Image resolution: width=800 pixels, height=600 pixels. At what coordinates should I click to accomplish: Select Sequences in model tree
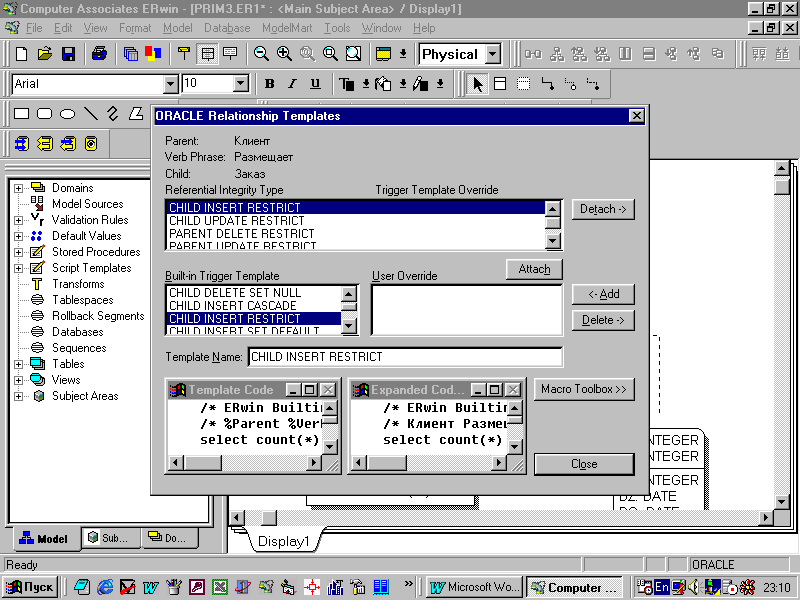click(79, 348)
